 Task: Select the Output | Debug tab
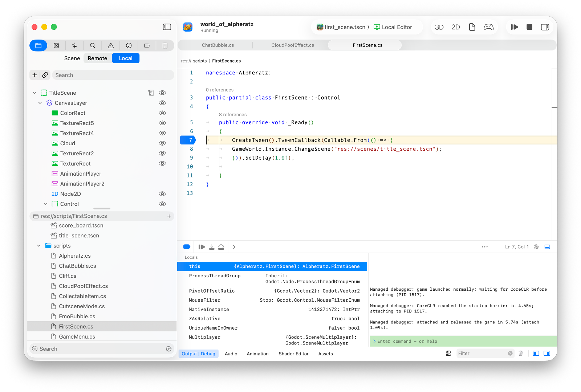tap(199, 354)
